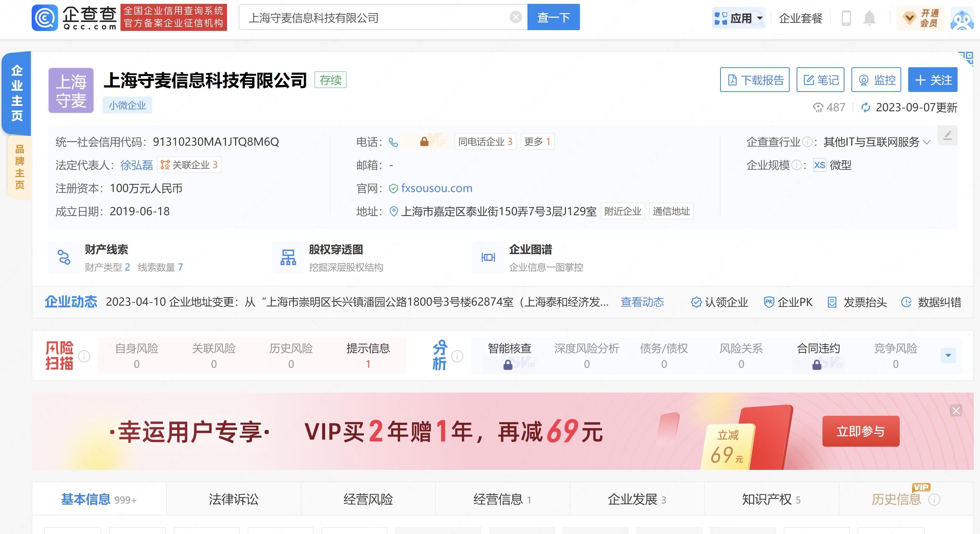The width and height of the screenshot is (980, 534).
Task: Select 自身风险 0 item
Action: point(137,356)
